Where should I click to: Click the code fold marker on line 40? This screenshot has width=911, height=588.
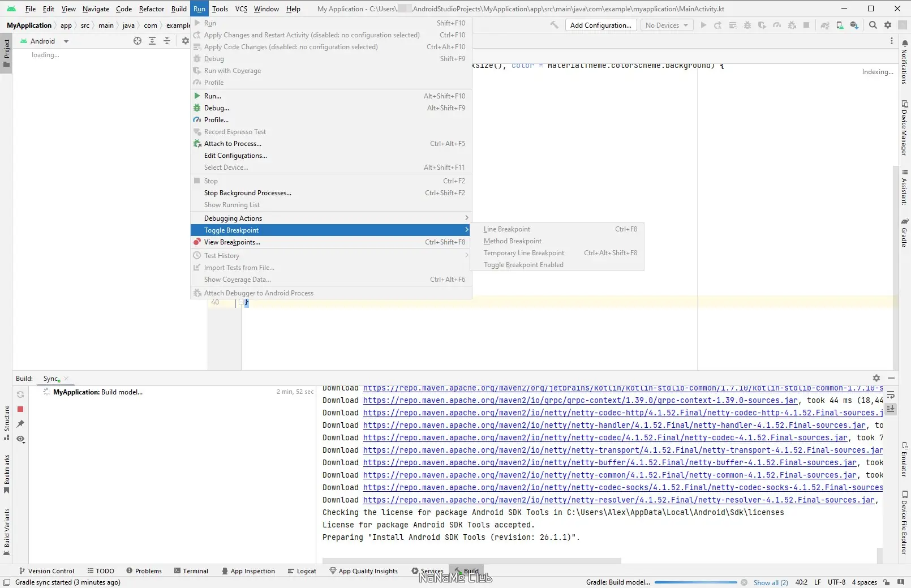240,302
